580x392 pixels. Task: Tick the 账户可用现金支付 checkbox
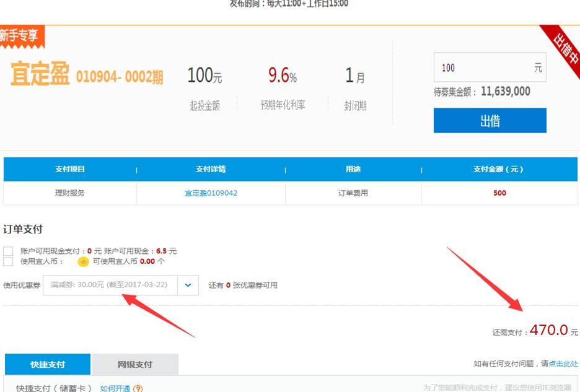click(8, 251)
